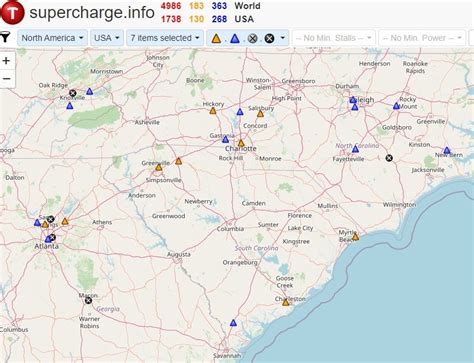
Task: Select blue triangle marker near New Bern
Action: pos(447,150)
